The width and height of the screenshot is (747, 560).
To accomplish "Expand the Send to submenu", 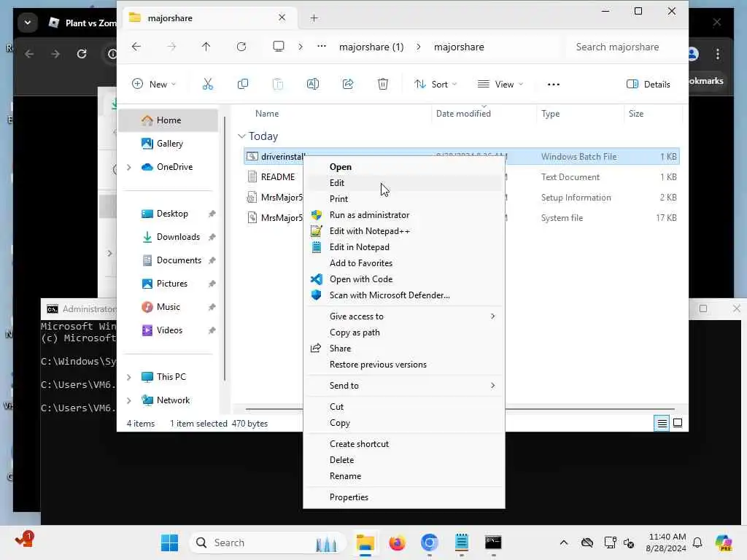I will pyautogui.click(x=404, y=386).
